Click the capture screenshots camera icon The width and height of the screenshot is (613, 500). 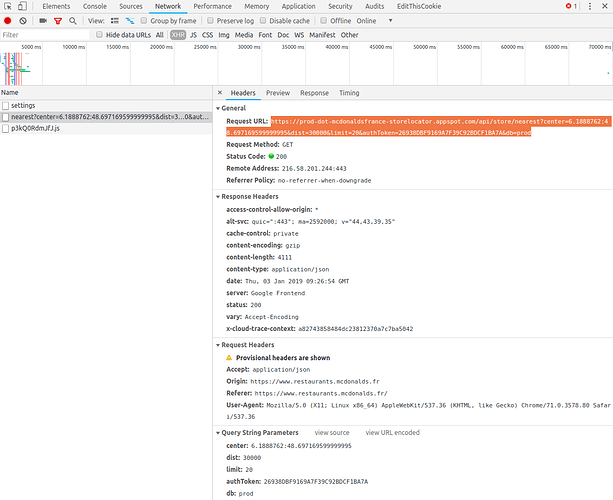pos(43,21)
